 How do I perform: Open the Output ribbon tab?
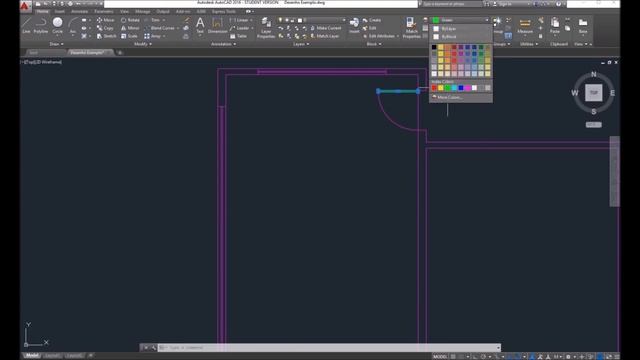[x=163, y=11]
